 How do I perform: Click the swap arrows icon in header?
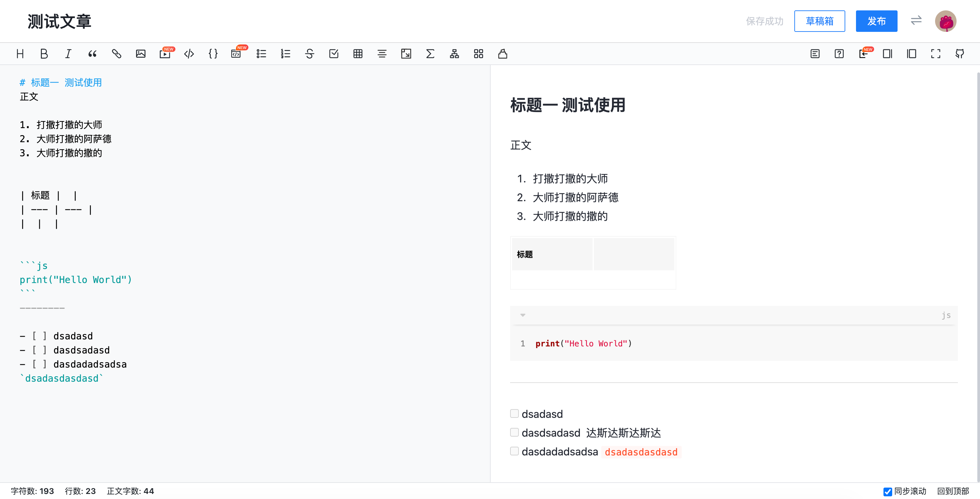pos(916,20)
